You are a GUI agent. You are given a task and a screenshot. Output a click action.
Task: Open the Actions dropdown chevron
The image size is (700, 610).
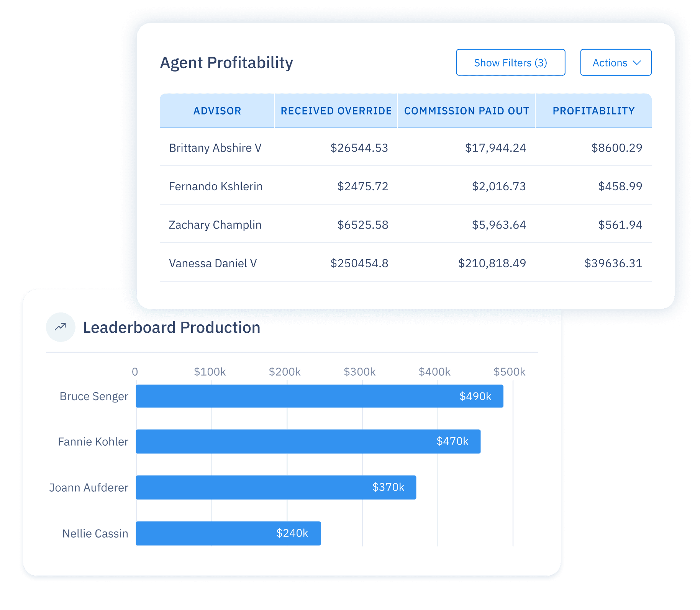point(637,62)
